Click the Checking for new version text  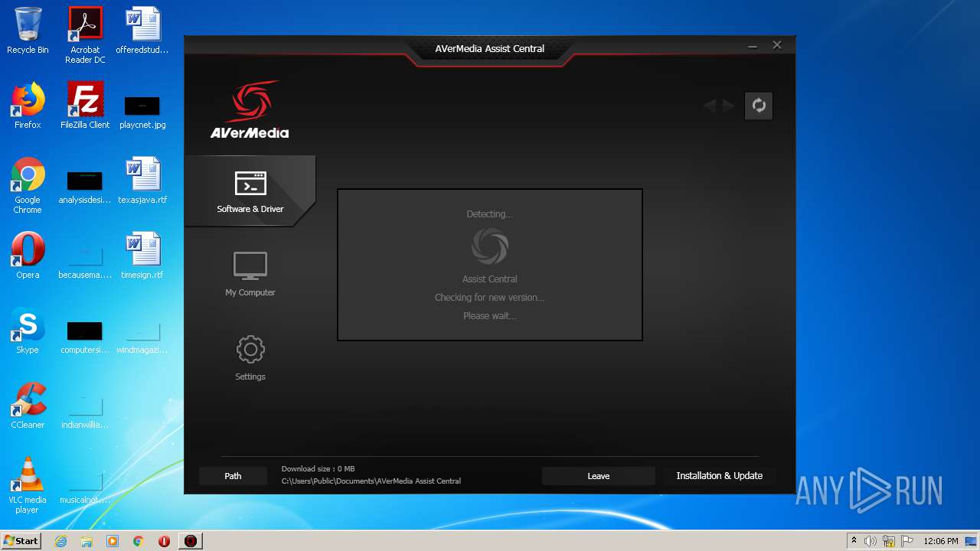click(x=490, y=298)
